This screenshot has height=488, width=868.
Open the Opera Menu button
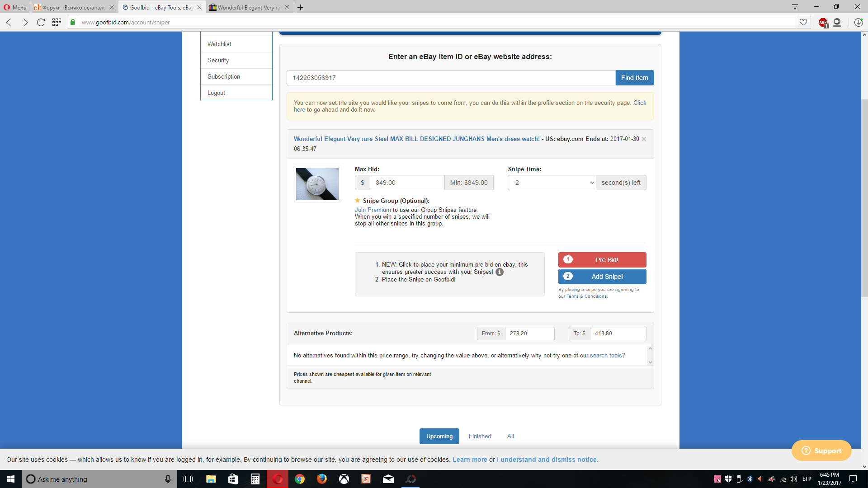point(15,7)
